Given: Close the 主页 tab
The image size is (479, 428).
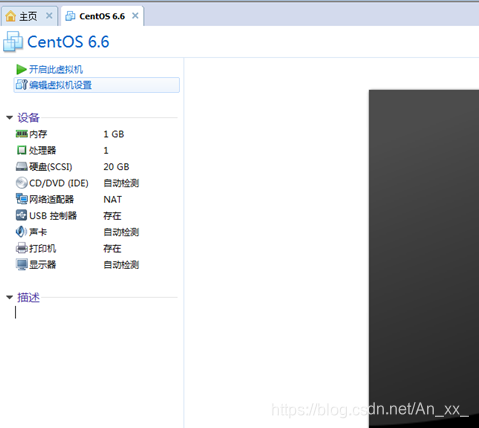Looking at the screenshot, I should [49, 16].
